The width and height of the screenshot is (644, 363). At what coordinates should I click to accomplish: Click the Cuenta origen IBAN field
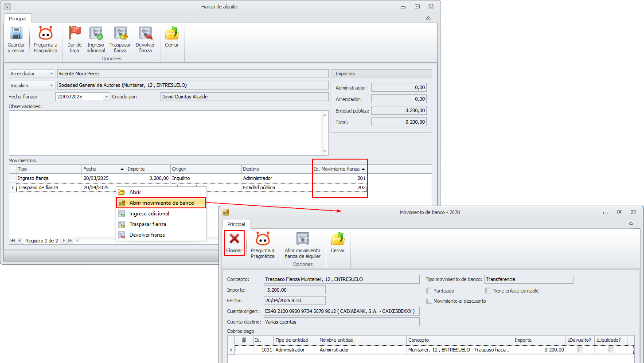coord(341,311)
